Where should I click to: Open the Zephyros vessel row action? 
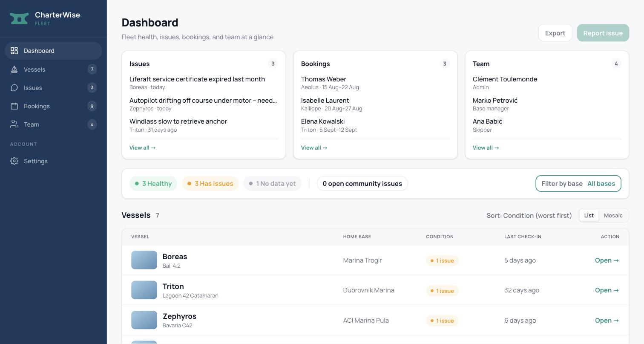607,321
